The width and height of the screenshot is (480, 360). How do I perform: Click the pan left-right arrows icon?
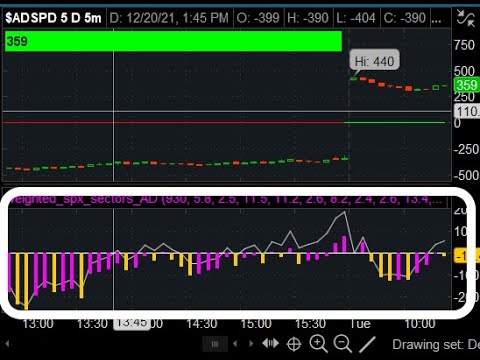[x=270, y=343]
